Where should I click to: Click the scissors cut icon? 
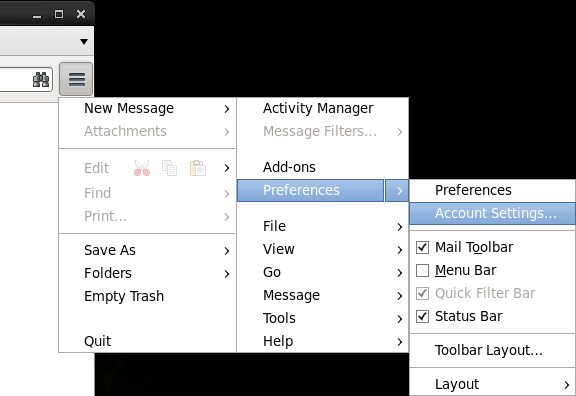click(142, 168)
